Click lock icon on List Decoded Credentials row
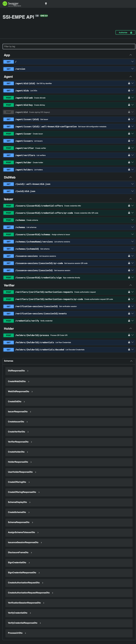 click(x=129, y=349)
